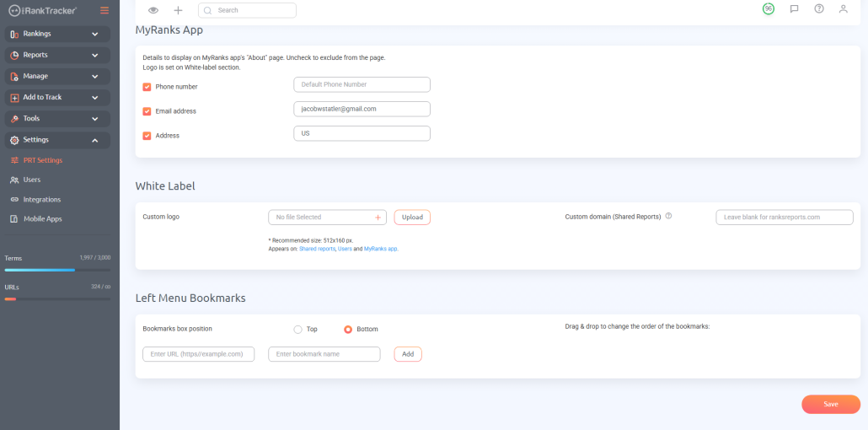Collapse the sidebar with the hamburger icon

[x=104, y=10]
